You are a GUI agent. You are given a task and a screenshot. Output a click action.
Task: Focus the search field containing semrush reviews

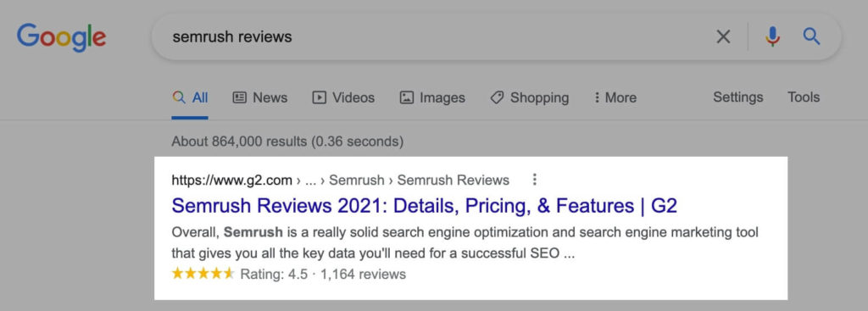click(431, 37)
